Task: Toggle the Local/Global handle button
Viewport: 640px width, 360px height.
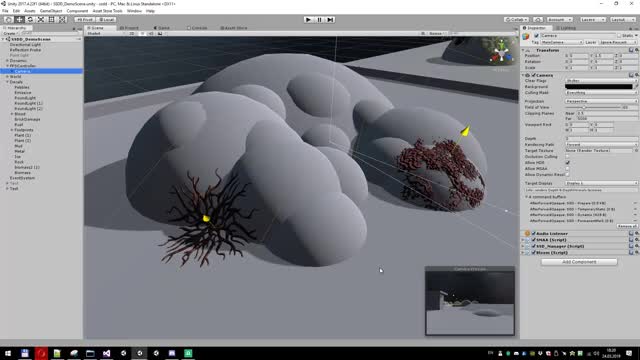Action: click(106, 20)
